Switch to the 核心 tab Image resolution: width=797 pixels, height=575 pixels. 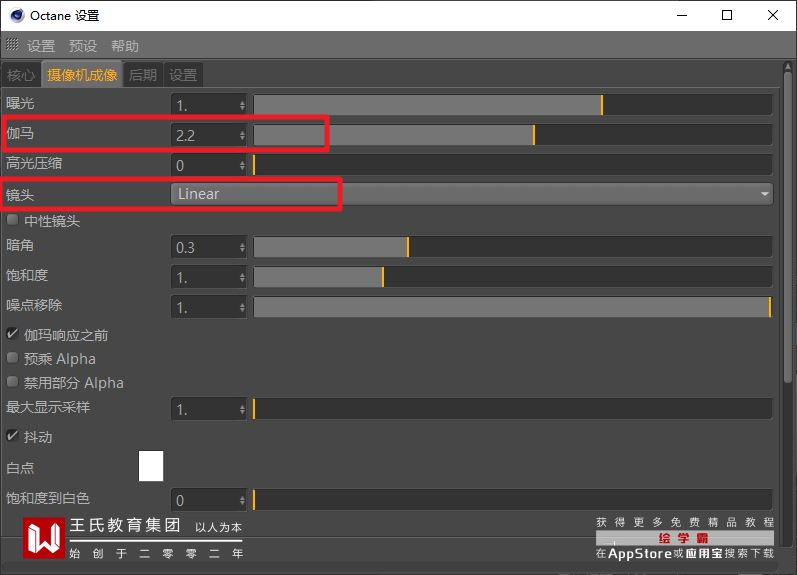(21, 75)
